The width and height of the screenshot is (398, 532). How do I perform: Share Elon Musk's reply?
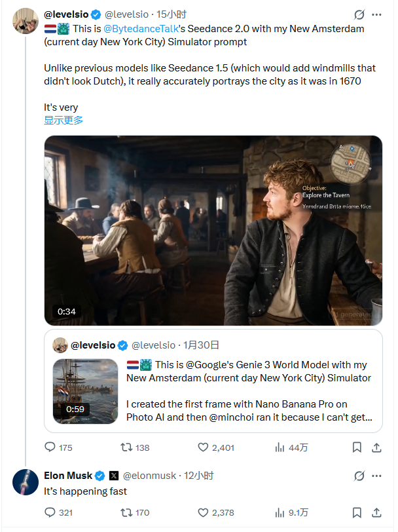(376, 512)
